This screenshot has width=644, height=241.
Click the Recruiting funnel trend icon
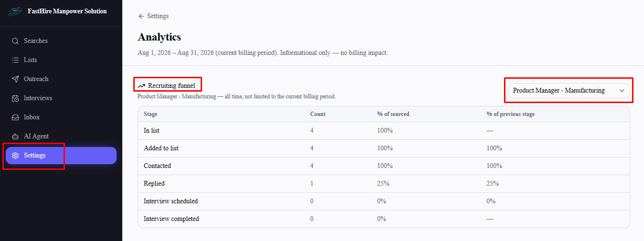[141, 86]
